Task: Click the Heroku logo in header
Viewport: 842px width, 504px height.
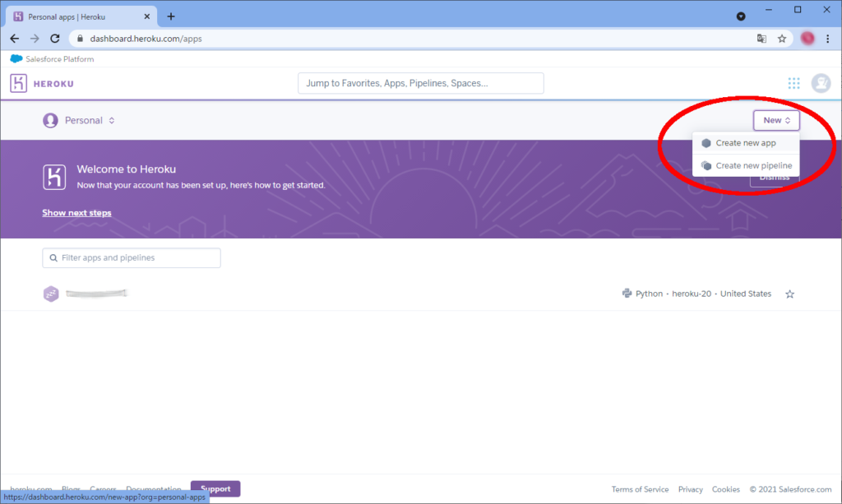Action: [x=42, y=83]
